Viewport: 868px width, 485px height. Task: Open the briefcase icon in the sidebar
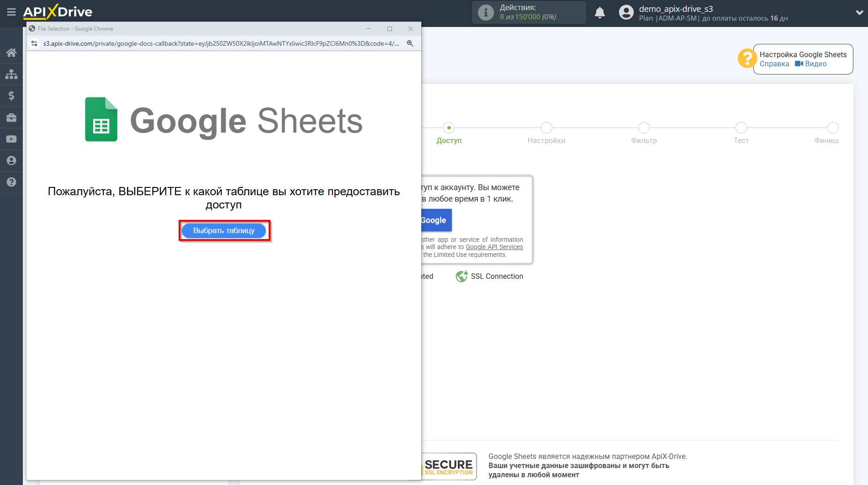point(11,117)
